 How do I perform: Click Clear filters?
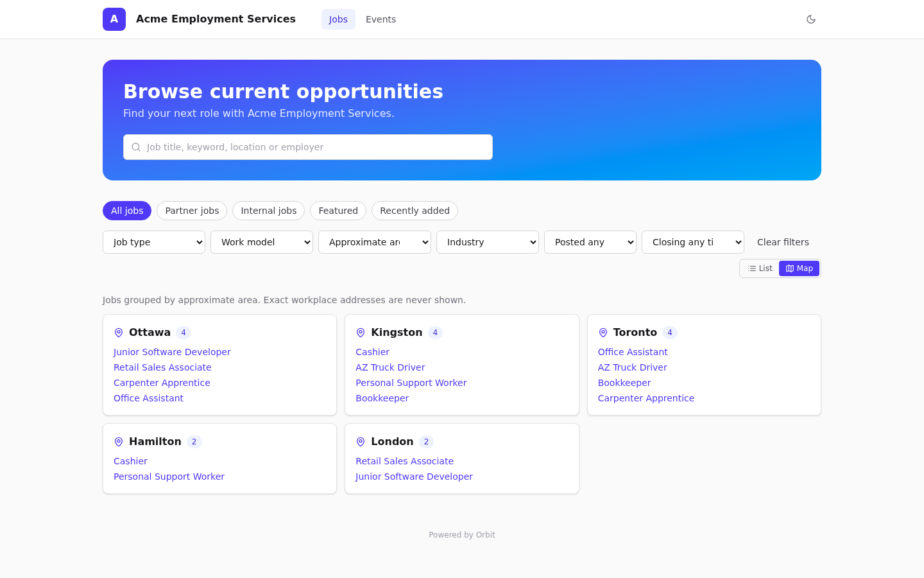point(783,242)
